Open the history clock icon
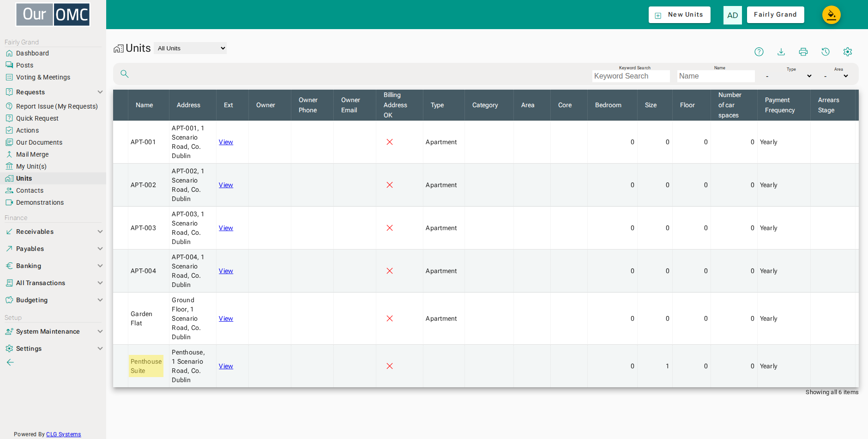868x439 pixels. point(826,52)
